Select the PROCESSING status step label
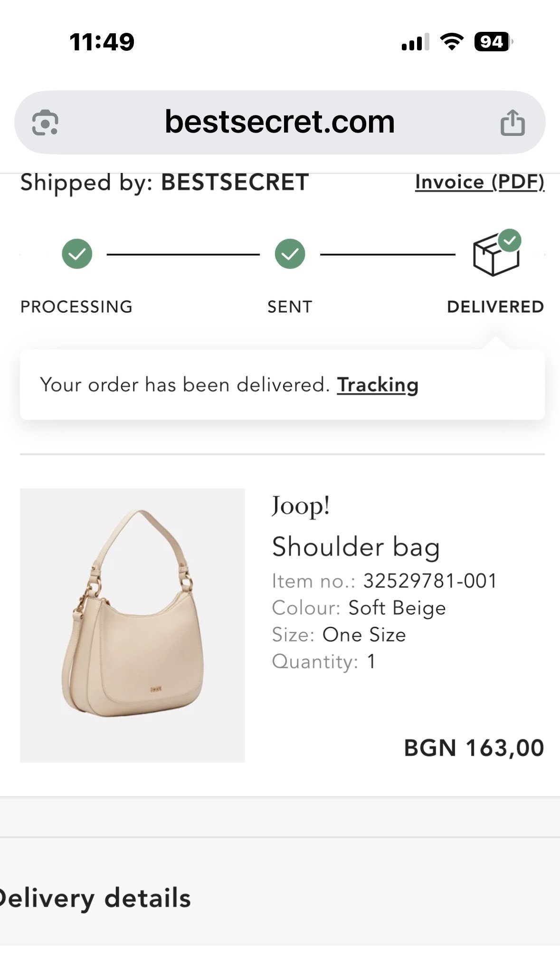This screenshot has height=966, width=560. click(x=76, y=307)
